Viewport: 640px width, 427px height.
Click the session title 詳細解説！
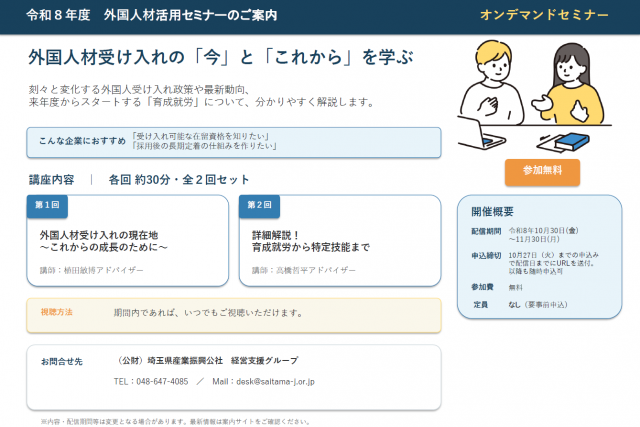coord(276,236)
